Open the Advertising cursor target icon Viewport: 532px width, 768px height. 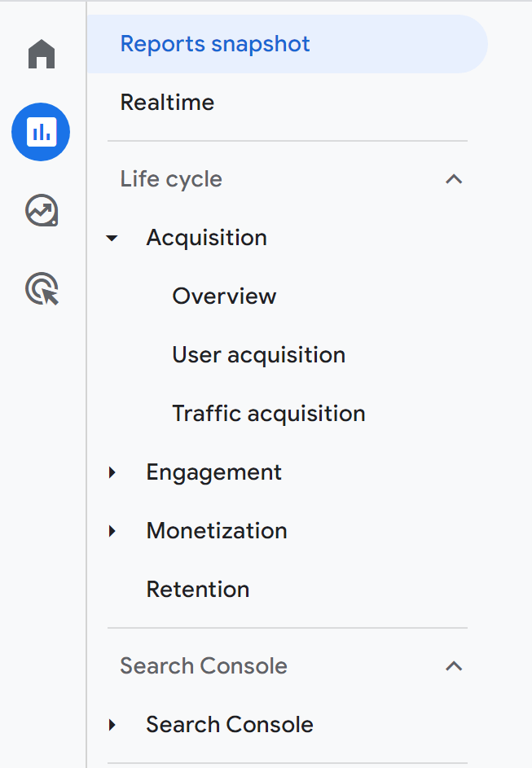[42, 289]
